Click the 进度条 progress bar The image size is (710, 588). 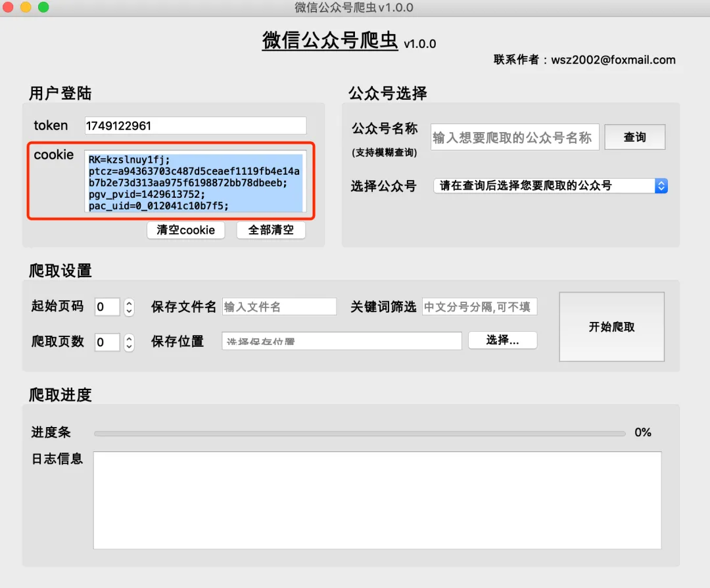click(x=360, y=433)
